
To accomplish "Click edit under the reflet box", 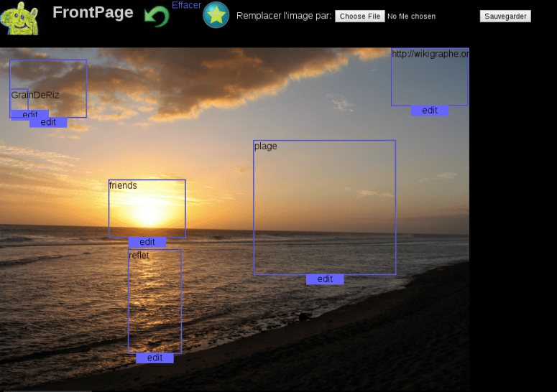I will (155, 358).
